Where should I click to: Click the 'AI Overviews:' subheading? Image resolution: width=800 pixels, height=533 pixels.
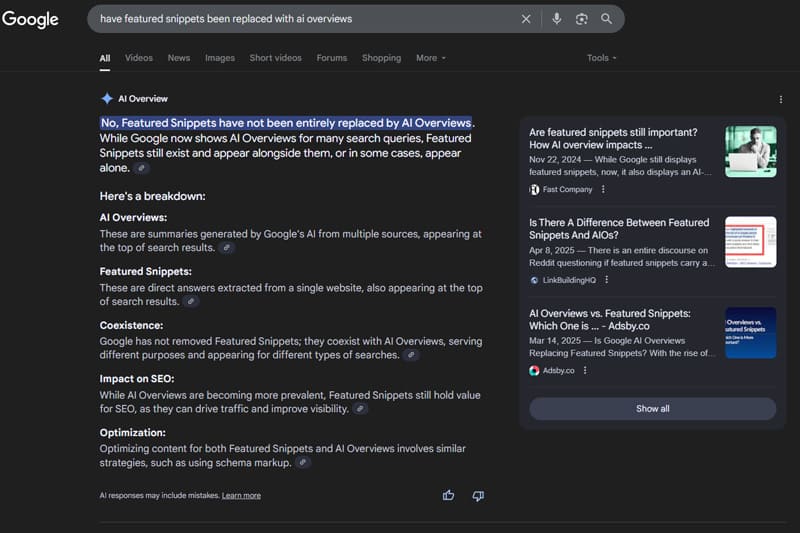pos(133,218)
